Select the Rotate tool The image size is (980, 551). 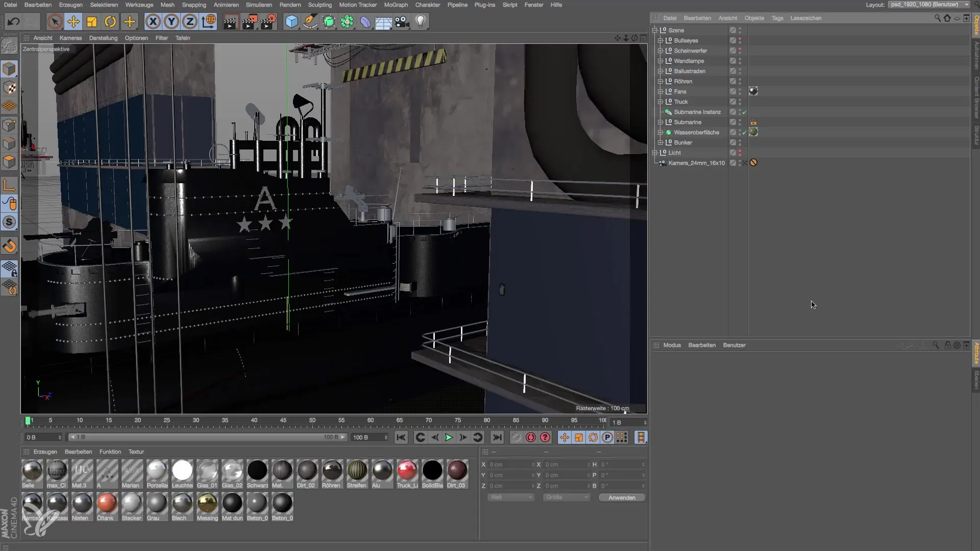click(x=110, y=21)
